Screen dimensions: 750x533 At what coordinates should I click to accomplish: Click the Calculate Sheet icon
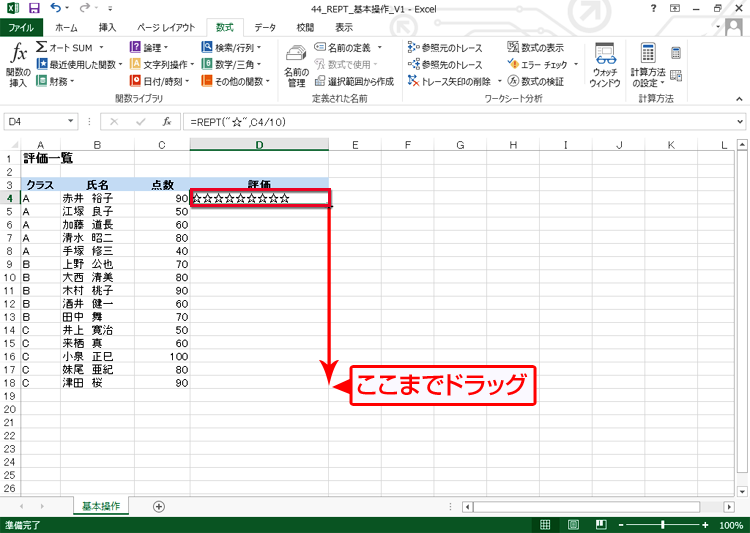pyautogui.click(x=676, y=76)
